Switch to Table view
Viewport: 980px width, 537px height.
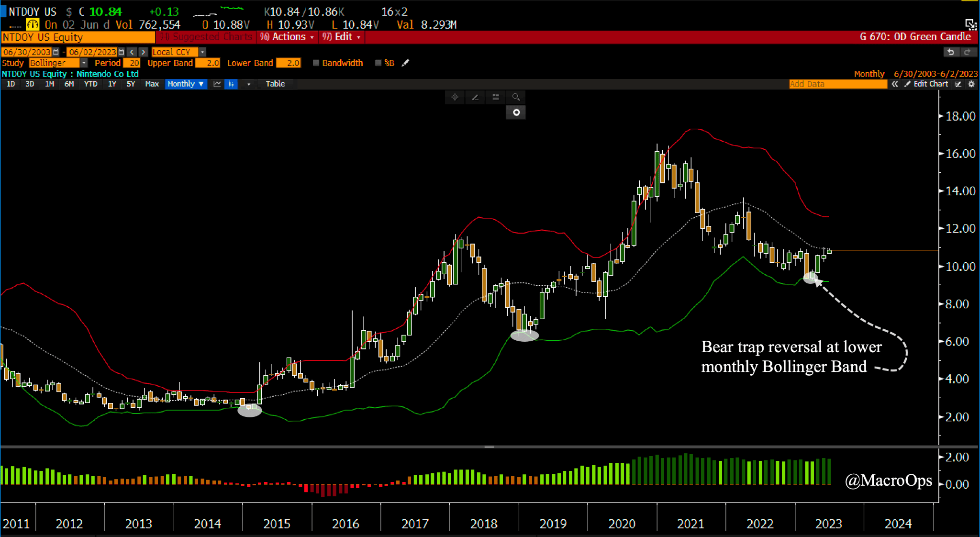click(275, 84)
